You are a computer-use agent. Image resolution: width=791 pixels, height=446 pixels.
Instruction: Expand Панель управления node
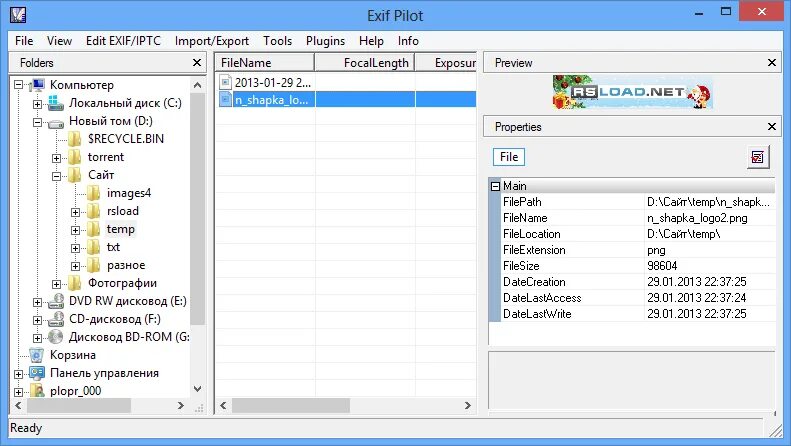(19, 374)
